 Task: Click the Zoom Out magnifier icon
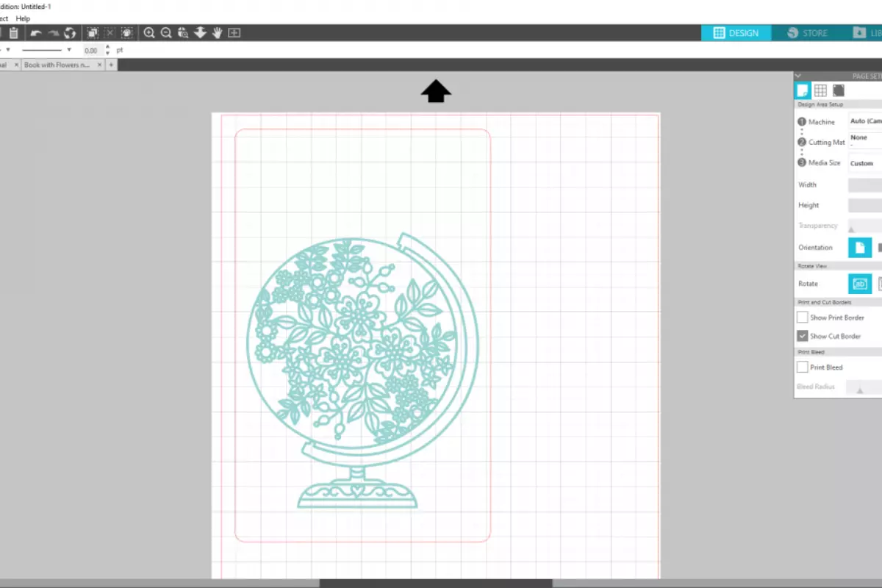point(166,33)
